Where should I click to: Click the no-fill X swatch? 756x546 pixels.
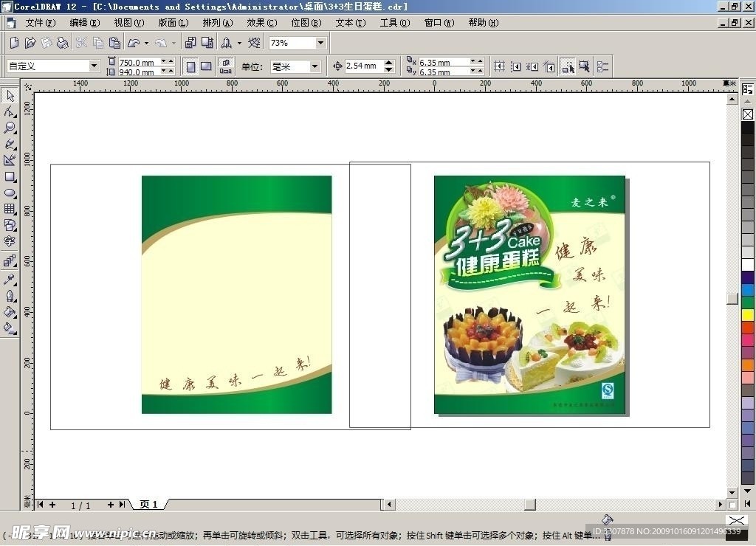(748, 114)
